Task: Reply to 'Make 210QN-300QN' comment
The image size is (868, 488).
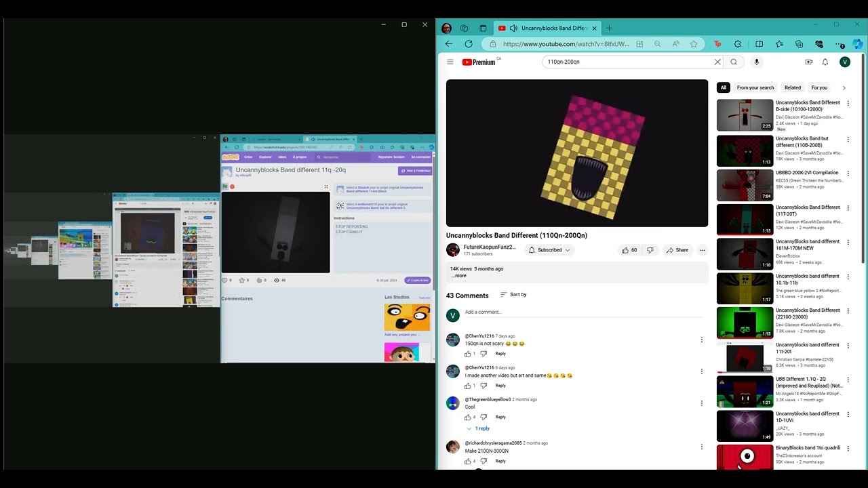Action: tap(500, 461)
